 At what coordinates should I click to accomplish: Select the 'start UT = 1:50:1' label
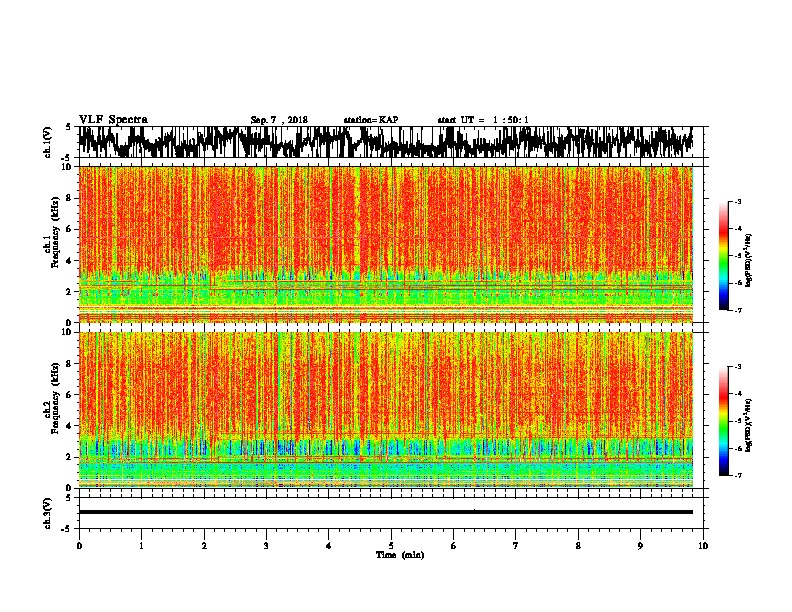pos(483,120)
